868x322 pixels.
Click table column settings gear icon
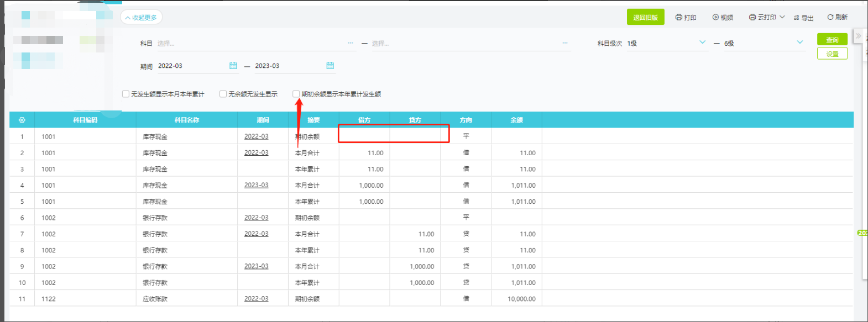[22, 120]
